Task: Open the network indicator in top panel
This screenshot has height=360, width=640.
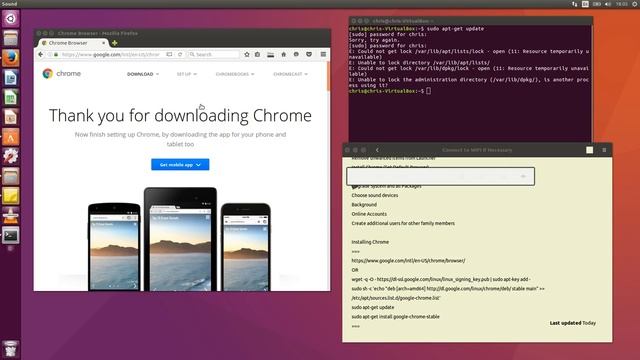Action: (x=574, y=4)
